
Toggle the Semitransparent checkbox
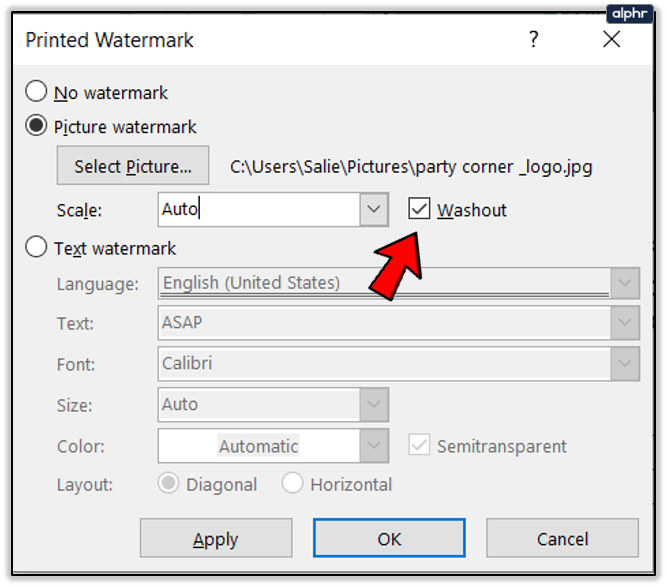(420, 446)
